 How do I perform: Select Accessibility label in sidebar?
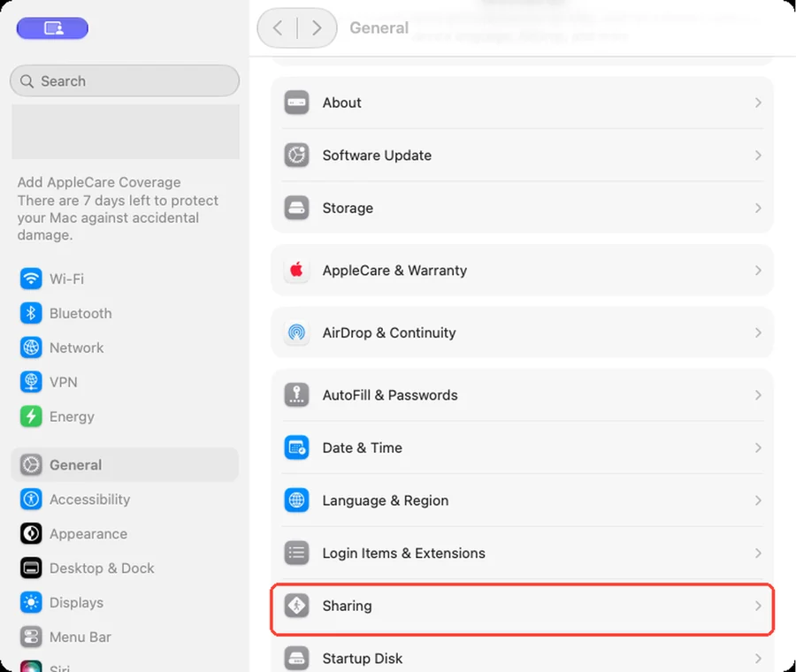click(x=90, y=500)
